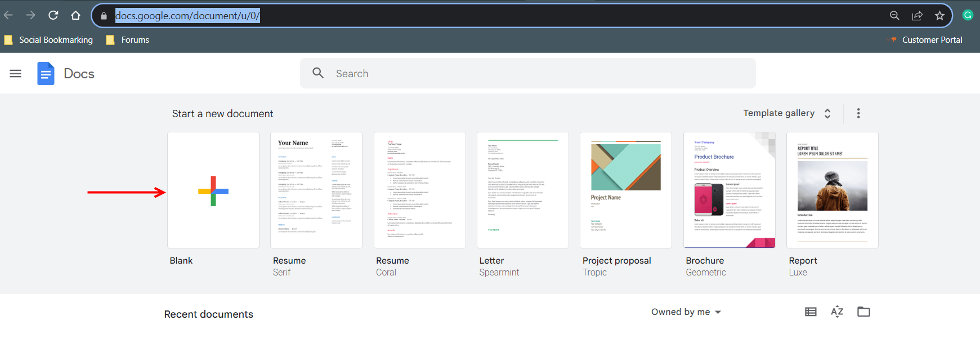Open the file picker folder icon
This screenshot has width=980, height=338.
(863, 312)
